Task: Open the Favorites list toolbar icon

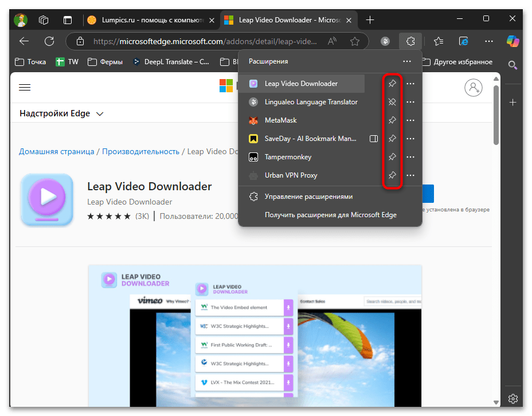Action: (439, 41)
